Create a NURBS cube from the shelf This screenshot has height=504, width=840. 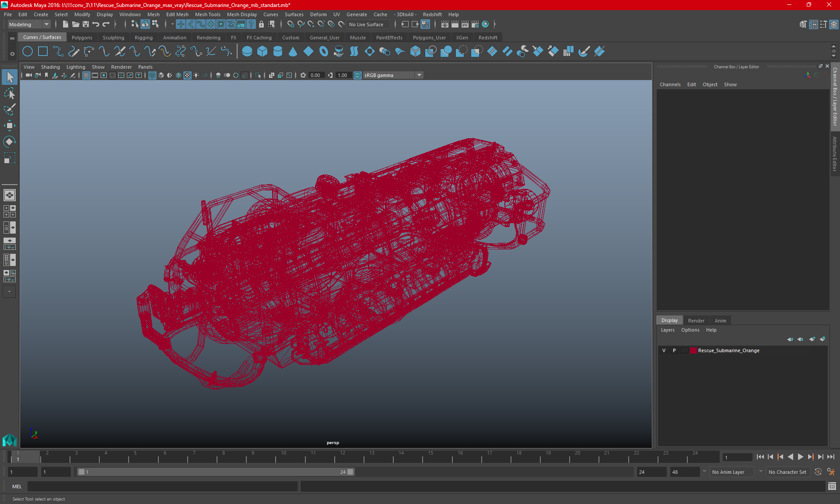click(262, 52)
